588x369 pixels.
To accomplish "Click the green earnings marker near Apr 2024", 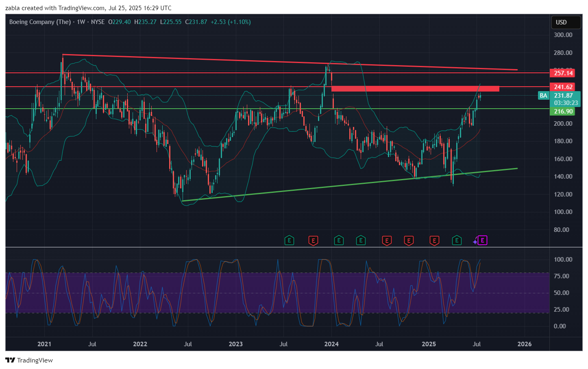I will 361,240.
